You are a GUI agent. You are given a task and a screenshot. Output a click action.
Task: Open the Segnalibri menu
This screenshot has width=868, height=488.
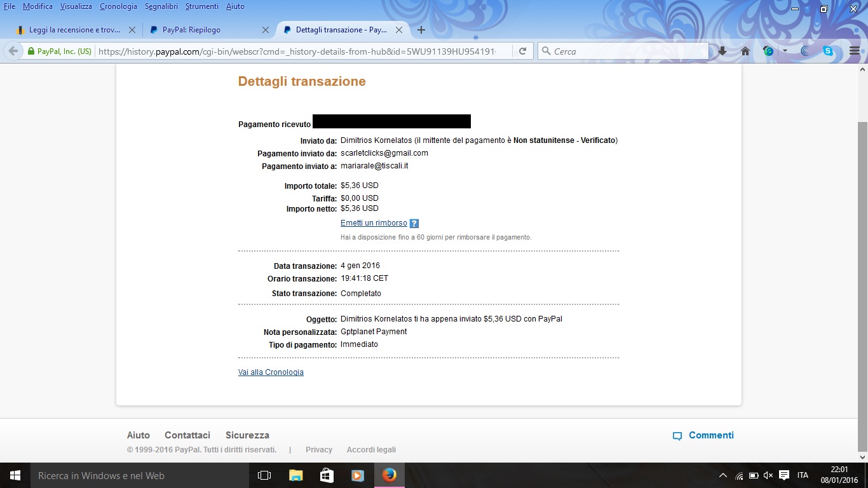(161, 6)
